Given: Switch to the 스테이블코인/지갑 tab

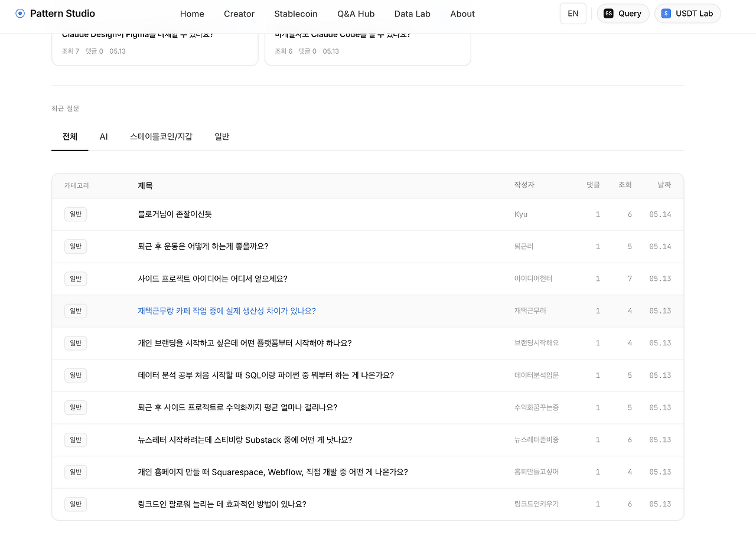Looking at the screenshot, I should [x=161, y=136].
